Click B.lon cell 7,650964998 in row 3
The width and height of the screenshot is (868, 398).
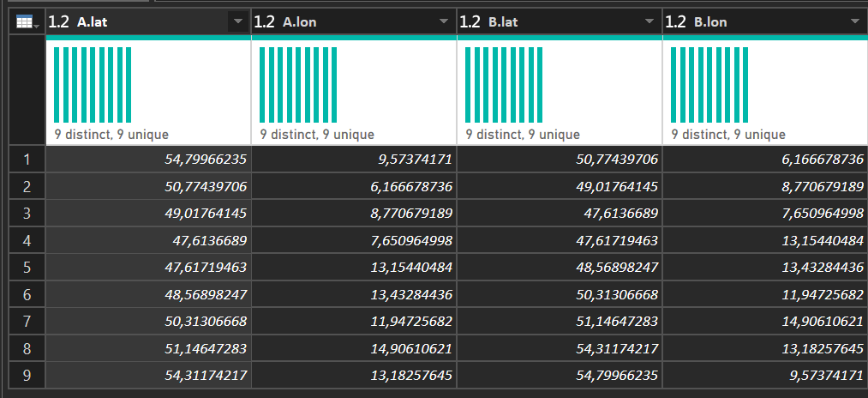pos(765,214)
